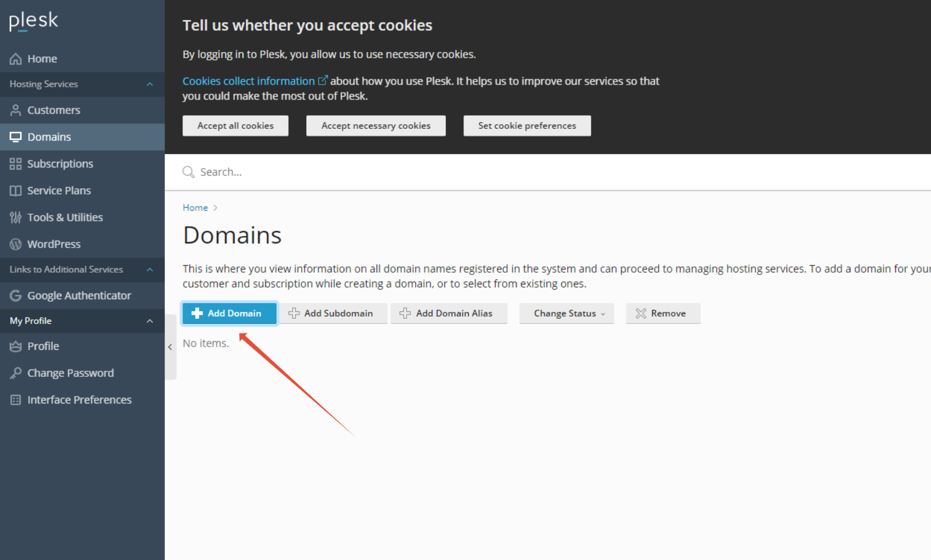Click the Plesk logo
Screen dimensions: 931x560
[33, 21]
